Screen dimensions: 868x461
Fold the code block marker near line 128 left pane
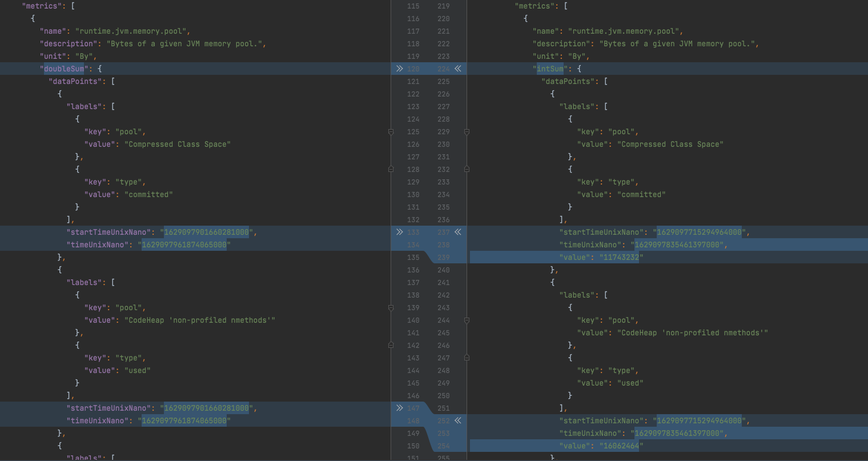(391, 169)
